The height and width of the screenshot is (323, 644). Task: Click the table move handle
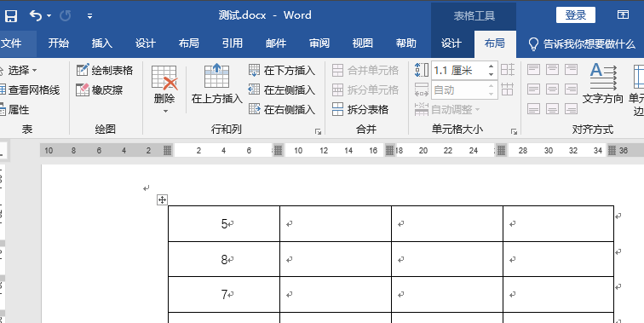(162, 200)
